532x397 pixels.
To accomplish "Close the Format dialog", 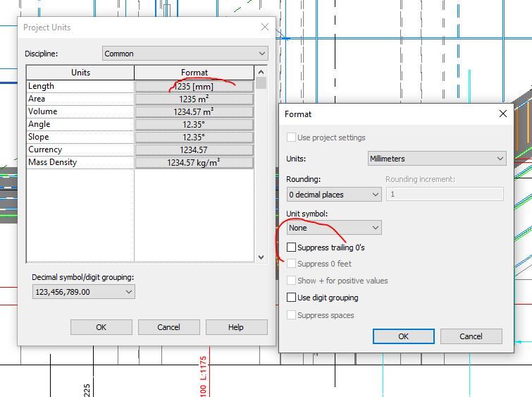I will pos(503,114).
